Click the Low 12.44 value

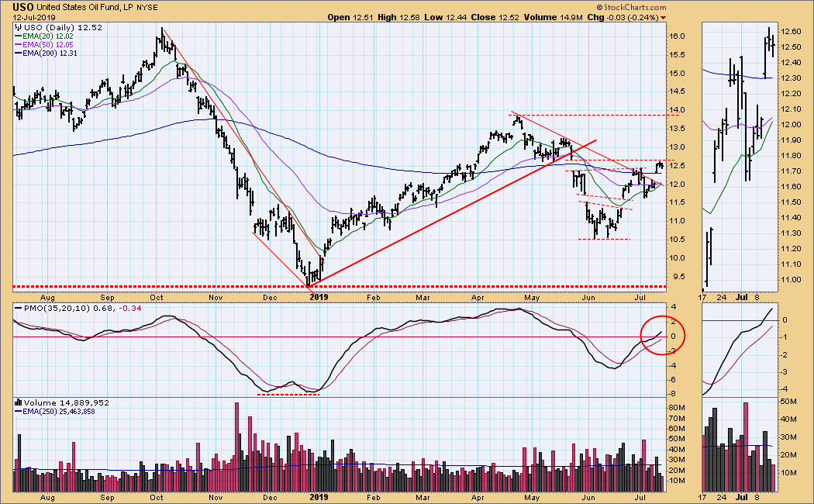[444, 17]
